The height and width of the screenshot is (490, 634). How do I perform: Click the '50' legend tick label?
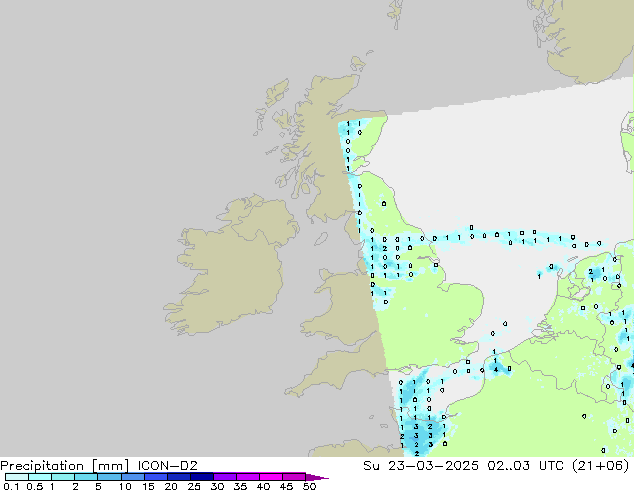tap(309, 486)
